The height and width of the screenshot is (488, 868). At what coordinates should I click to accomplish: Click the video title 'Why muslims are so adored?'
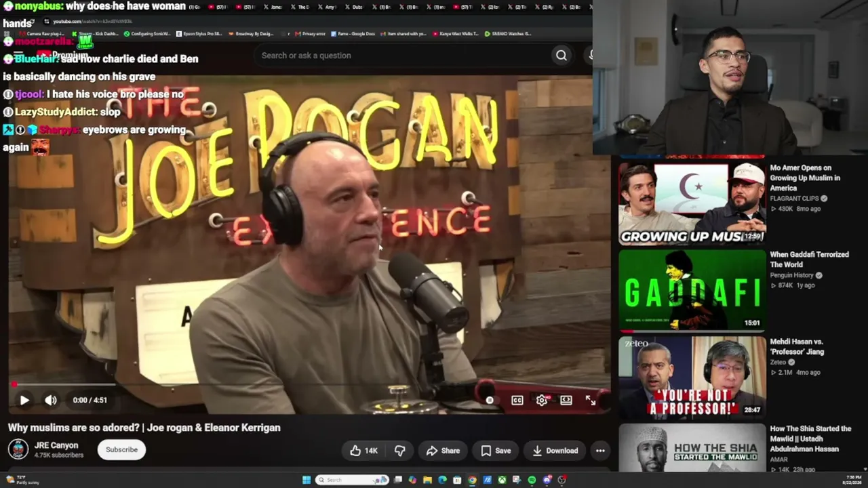tap(144, 428)
